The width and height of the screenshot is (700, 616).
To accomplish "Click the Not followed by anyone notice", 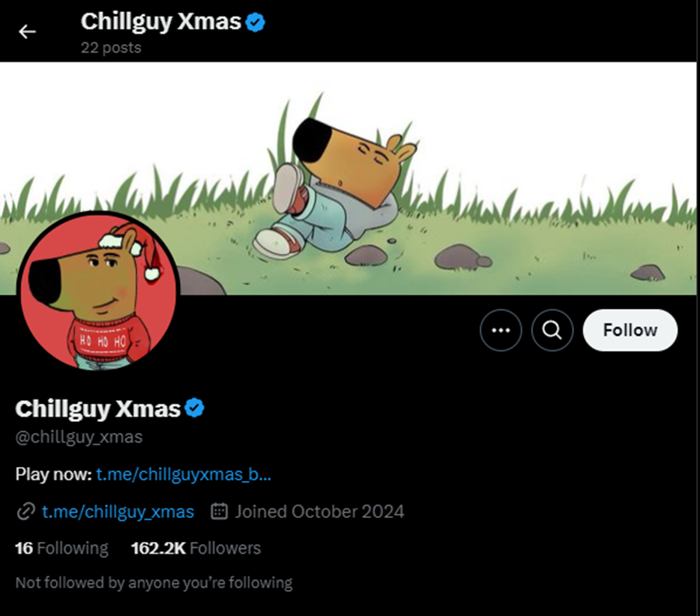I will 154,582.
